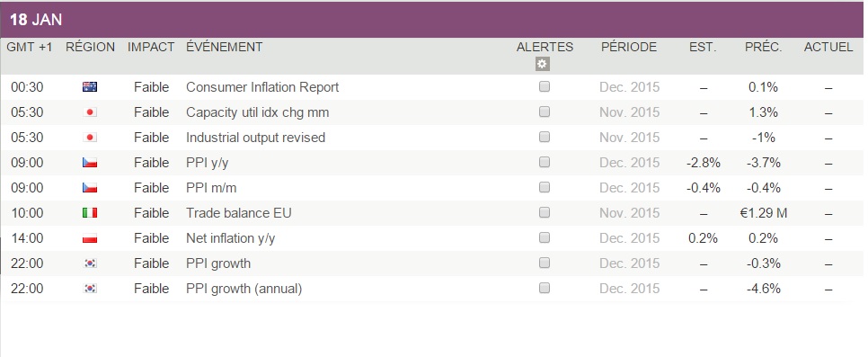Check alert box for Net inflation y/y

point(545,237)
